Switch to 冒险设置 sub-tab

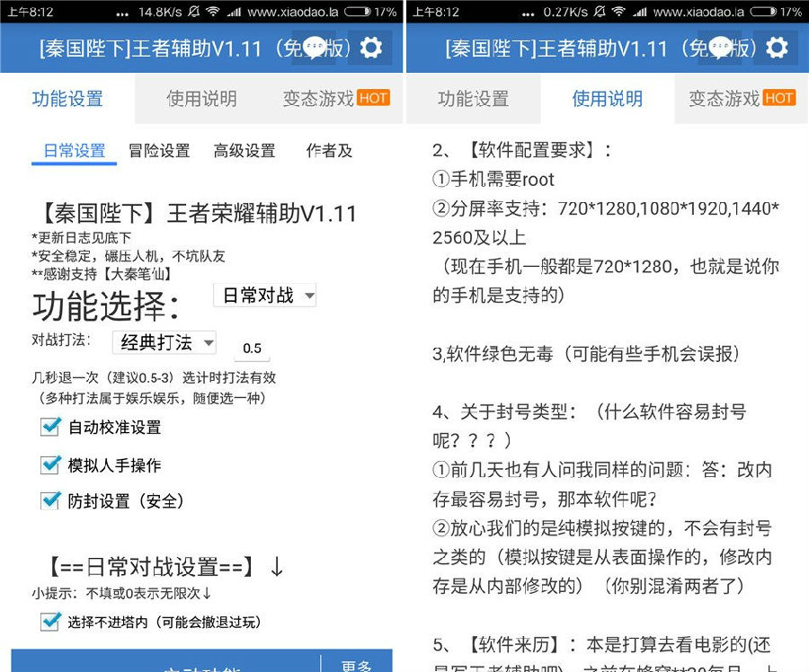point(159,151)
